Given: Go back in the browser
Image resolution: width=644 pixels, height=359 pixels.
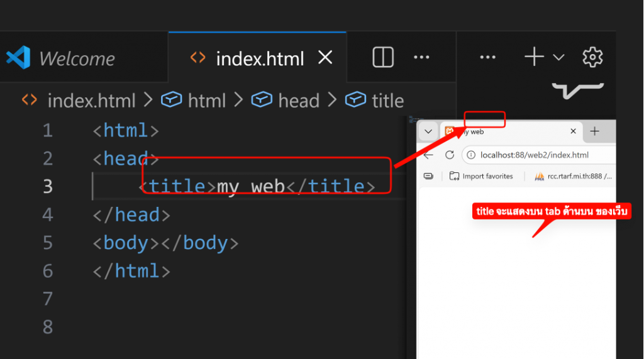Looking at the screenshot, I should [429, 155].
